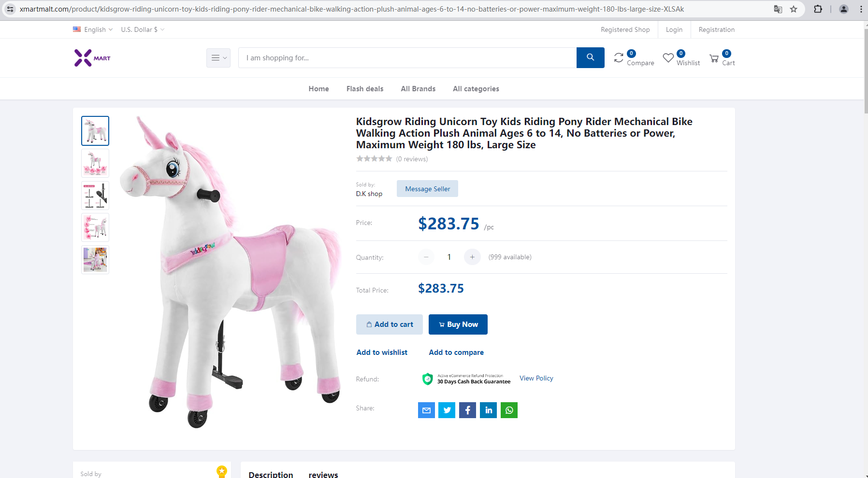Increase quantity with plus button
868x478 pixels.
[472, 257]
